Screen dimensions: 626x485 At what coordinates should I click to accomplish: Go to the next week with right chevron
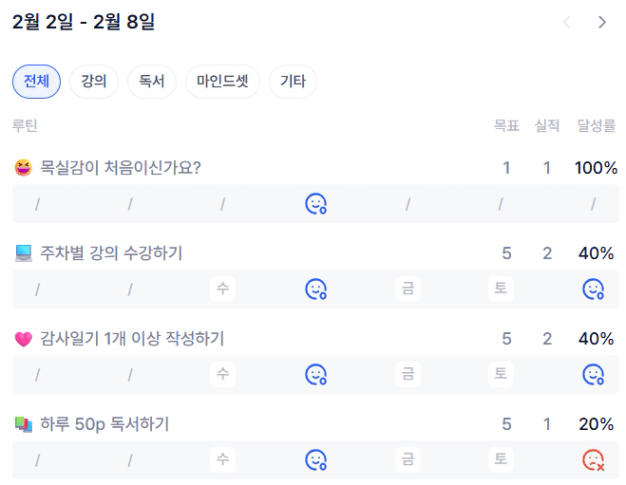pos(601,22)
